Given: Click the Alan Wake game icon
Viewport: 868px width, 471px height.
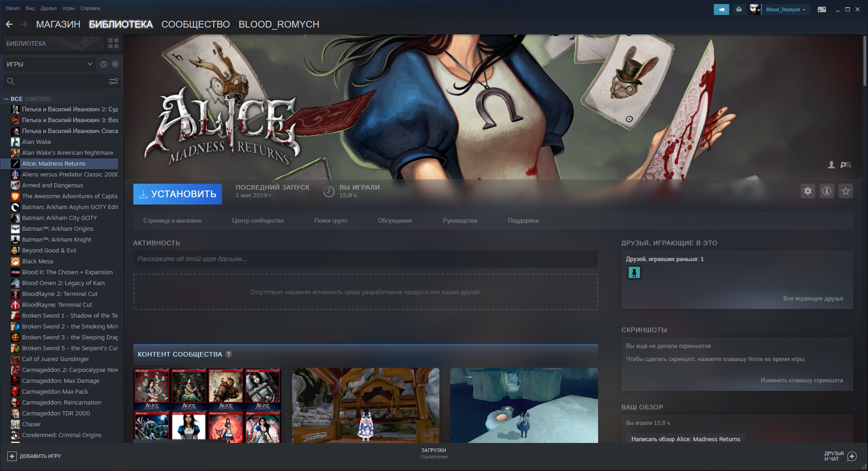Looking at the screenshot, I should coord(15,142).
